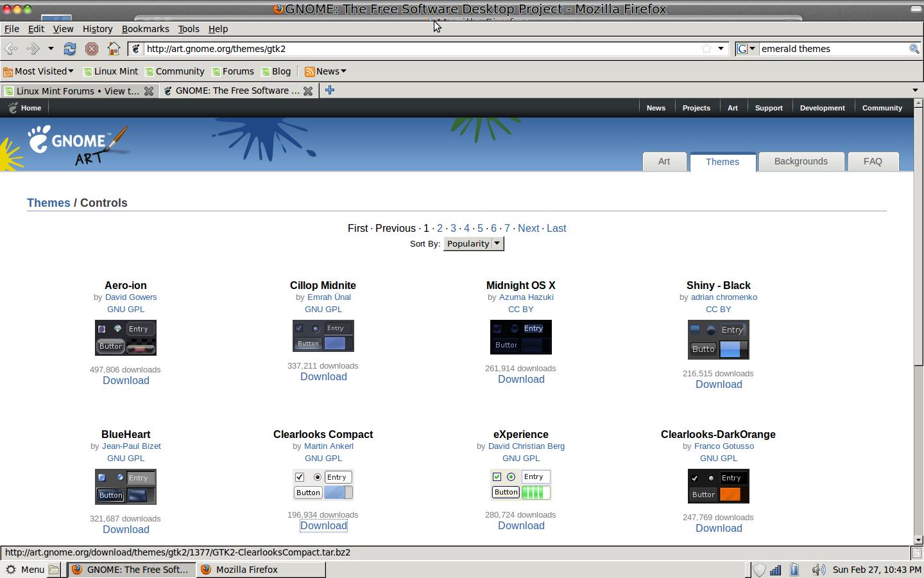Click the site identity icon in URL bar
Viewport: 924px width, 578px height.
(136, 49)
